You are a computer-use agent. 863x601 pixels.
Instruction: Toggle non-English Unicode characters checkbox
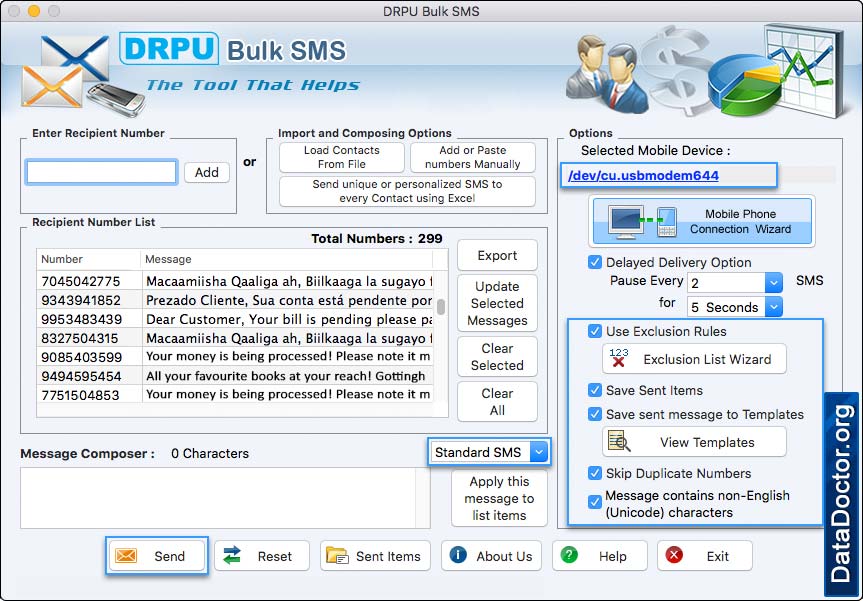coord(595,502)
